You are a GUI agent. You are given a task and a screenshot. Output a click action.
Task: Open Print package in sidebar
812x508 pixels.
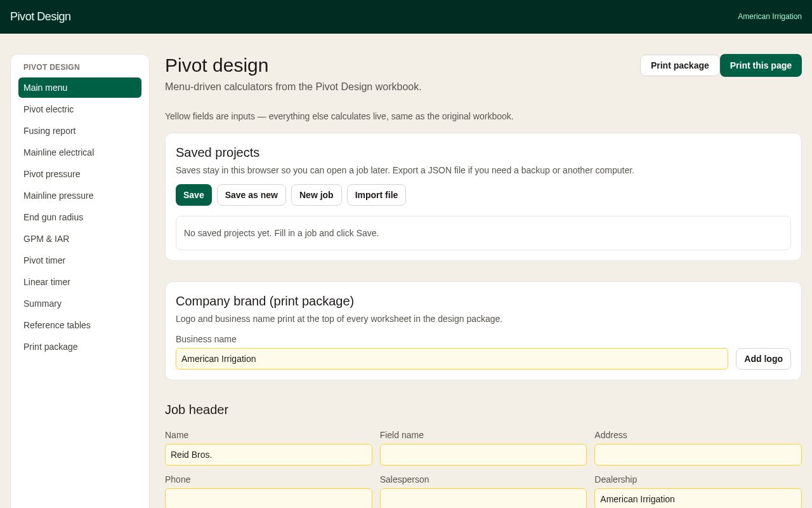coord(80,347)
